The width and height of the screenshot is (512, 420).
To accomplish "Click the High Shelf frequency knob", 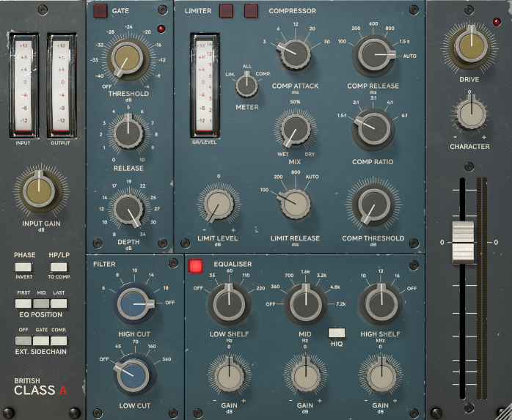I will (381, 304).
